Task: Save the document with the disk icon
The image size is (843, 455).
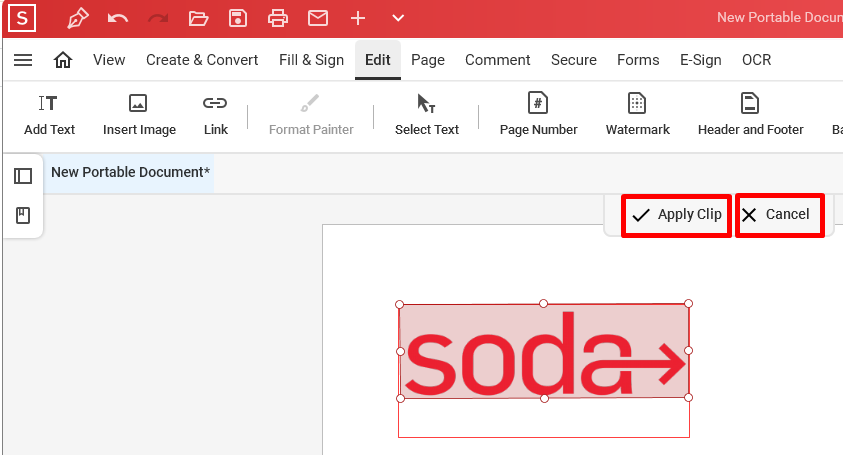Action: click(238, 18)
